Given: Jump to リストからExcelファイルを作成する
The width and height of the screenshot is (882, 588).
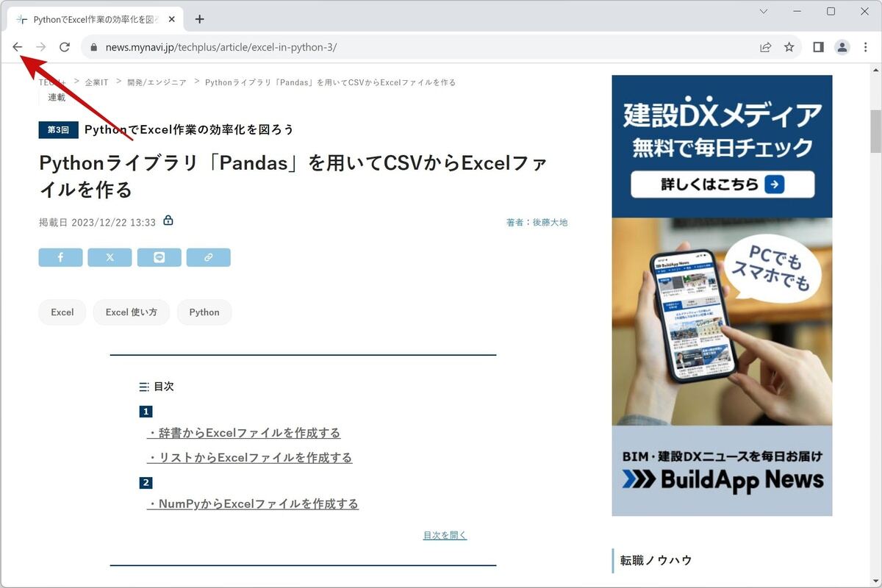Looking at the screenshot, I should pos(250,457).
